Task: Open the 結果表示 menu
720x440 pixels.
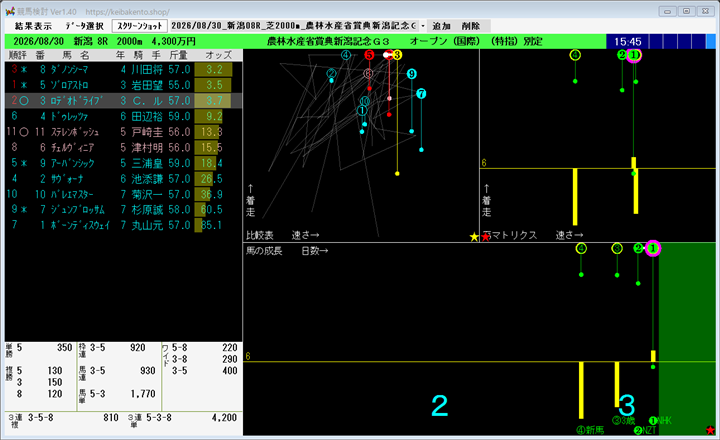Action: tap(33, 26)
